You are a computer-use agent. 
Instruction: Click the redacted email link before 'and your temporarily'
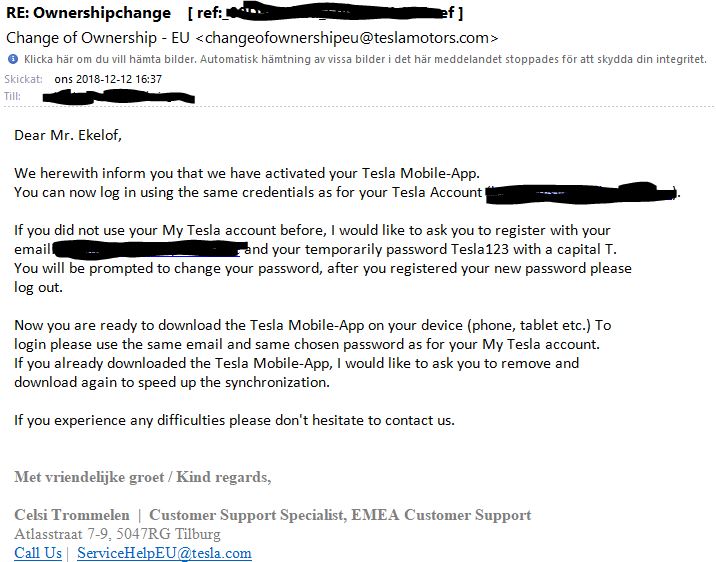coord(149,249)
